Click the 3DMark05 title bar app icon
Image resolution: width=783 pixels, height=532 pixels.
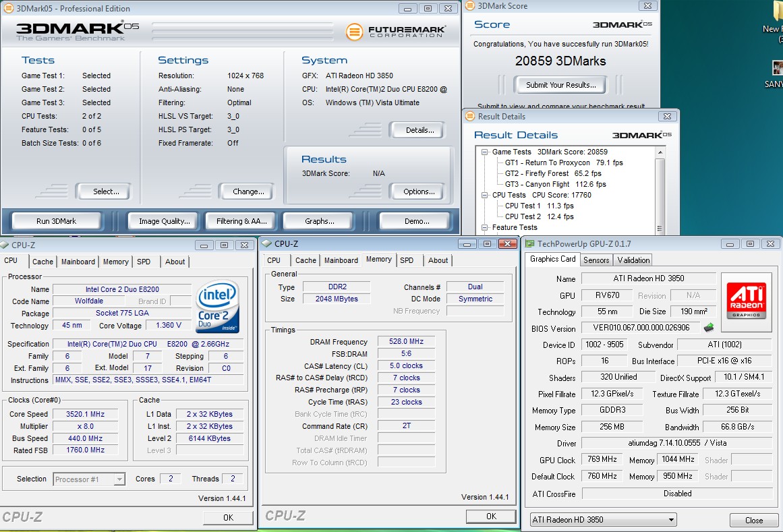pyautogui.click(x=9, y=9)
